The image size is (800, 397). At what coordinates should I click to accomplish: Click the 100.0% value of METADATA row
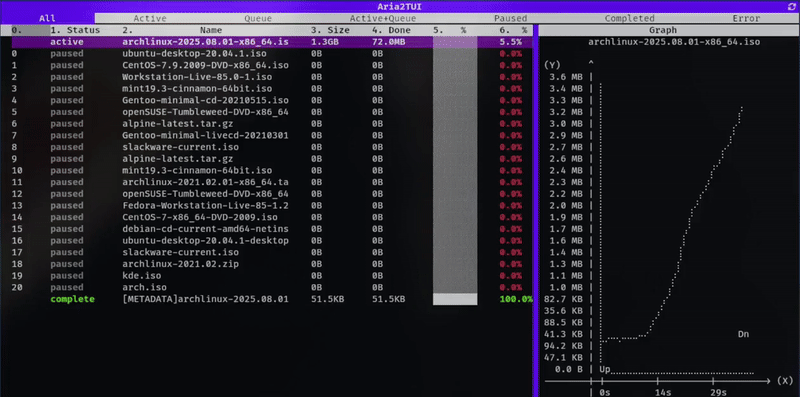pyautogui.click(x=516, y=300)
